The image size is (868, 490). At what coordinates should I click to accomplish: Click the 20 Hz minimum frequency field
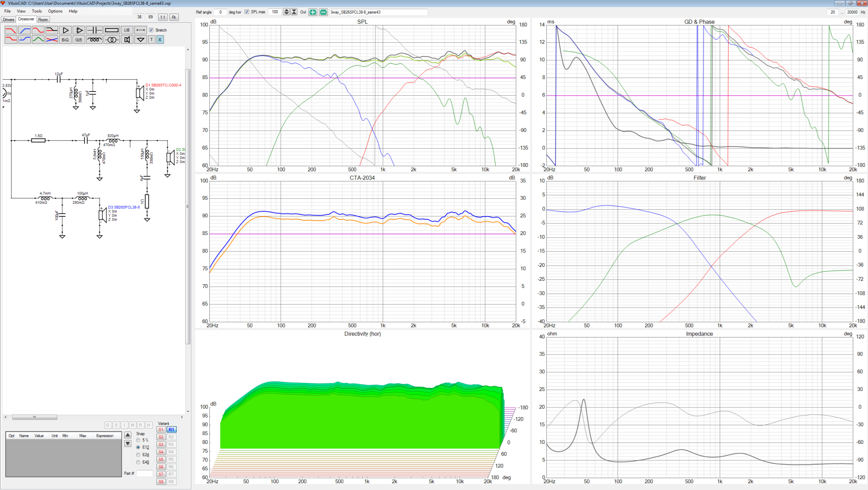pos(833,12)
